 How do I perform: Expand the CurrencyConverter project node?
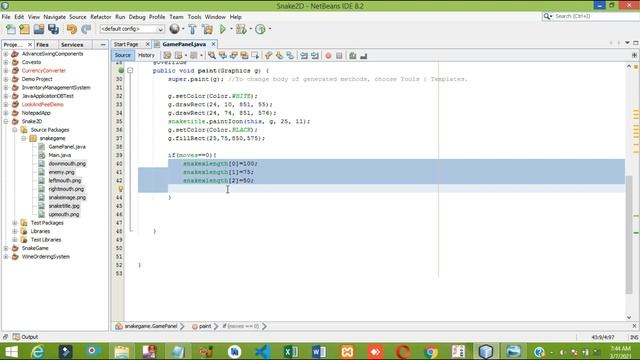point(6,71)
